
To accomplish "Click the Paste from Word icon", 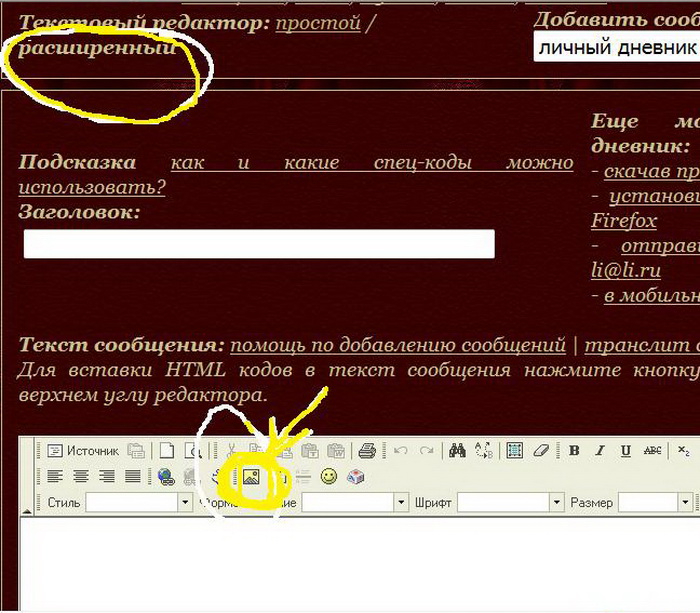I will 336,451.
